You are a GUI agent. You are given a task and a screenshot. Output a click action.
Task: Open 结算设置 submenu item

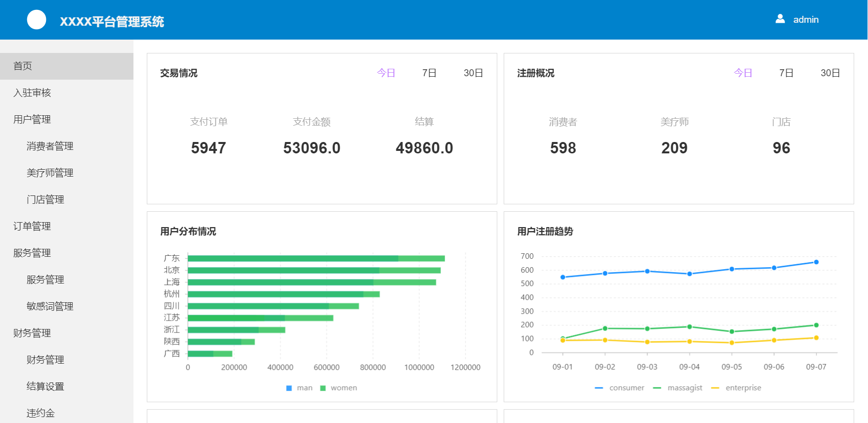67,387
